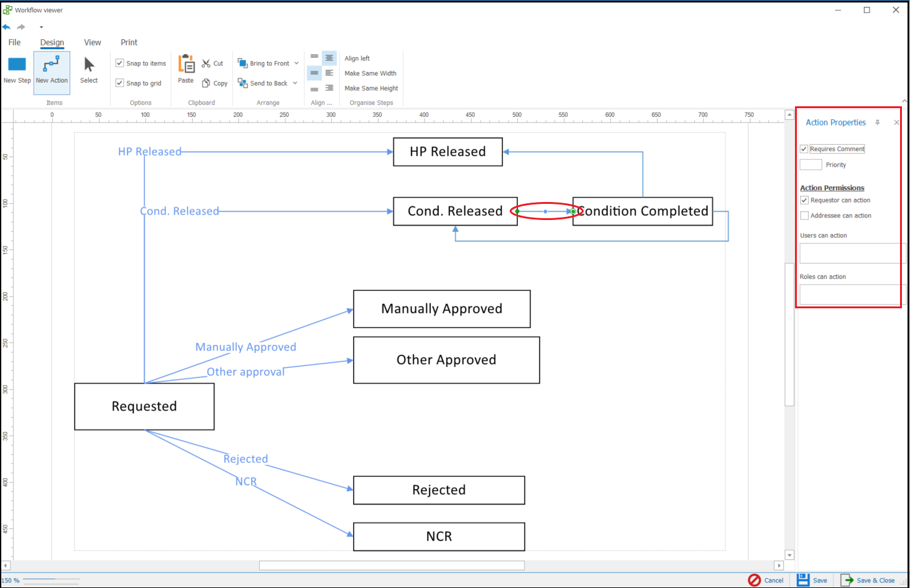Click the align right edges icon
The image size is (910, 588).
(329, 88)
